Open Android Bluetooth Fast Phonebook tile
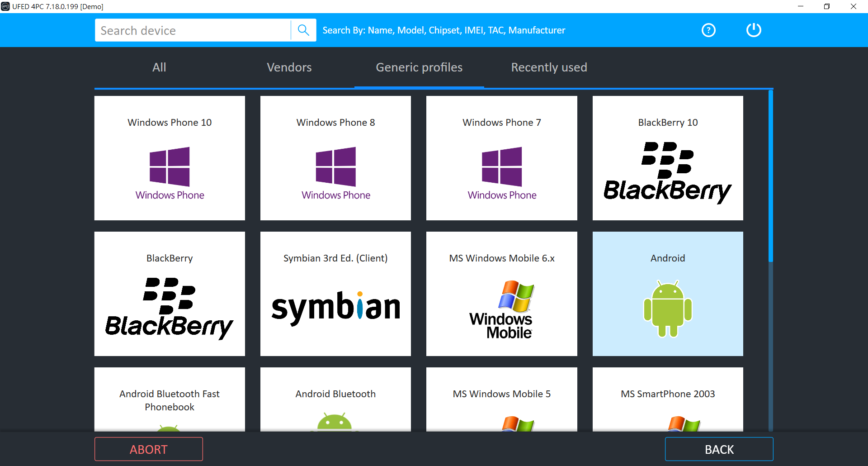This screenshot has width=868, height=466. point(170,399)
